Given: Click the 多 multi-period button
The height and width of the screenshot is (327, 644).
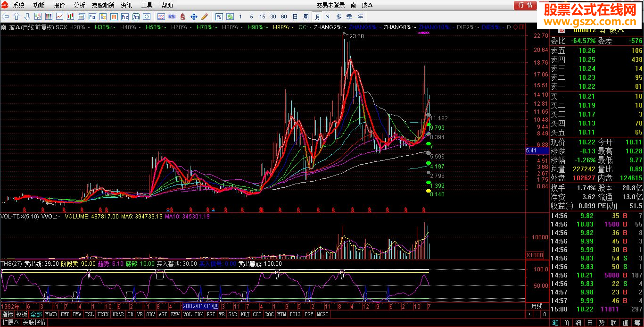Looking at the screenshot, I should click(338, 17).
